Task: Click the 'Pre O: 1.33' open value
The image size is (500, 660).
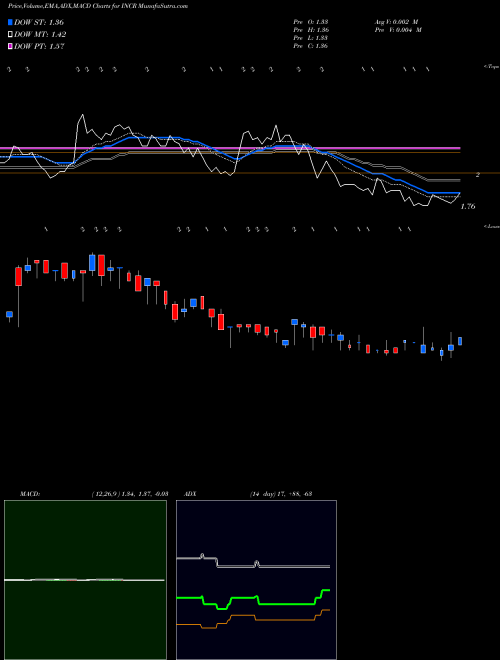Action: [x=311, y=21]
